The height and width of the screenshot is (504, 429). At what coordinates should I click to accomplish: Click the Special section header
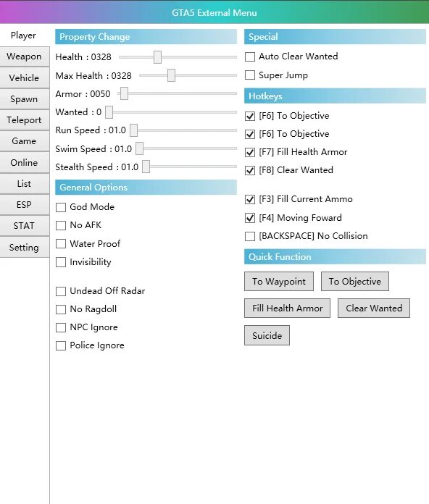(x=335, y=37)
